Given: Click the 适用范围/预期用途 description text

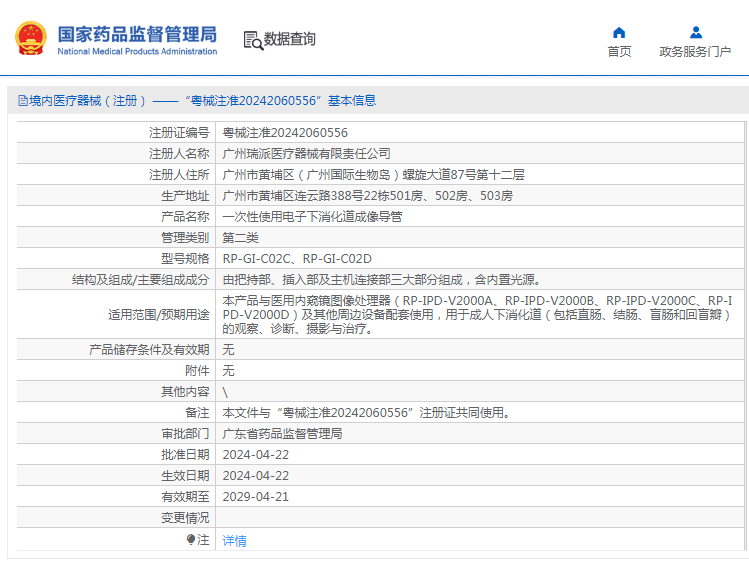Looking at the screenshot, I should pyautogui.click(x=477, y=315).
